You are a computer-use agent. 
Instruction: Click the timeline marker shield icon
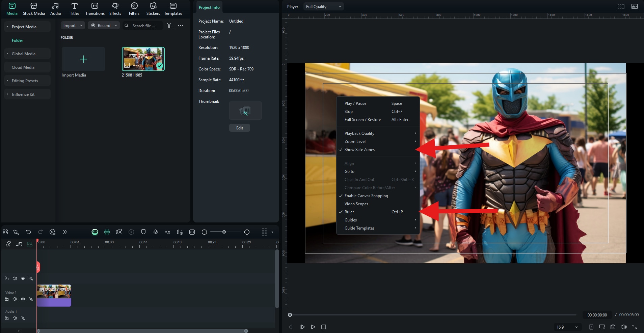(143, 232)
